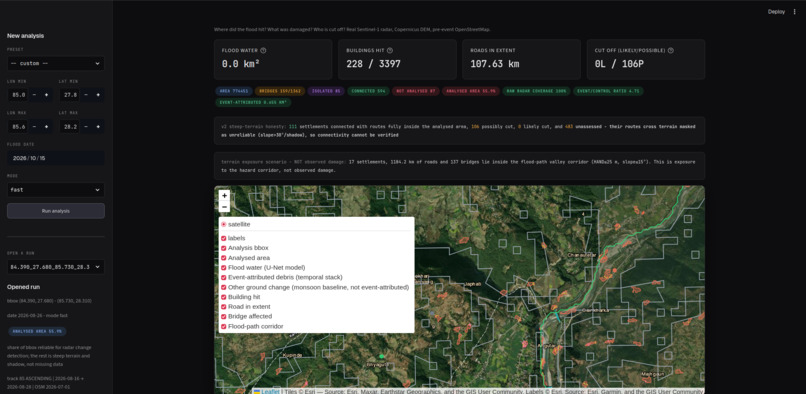Click the Flood date field
This screenshot has height=394, width=806.
[x=56, y=158]
